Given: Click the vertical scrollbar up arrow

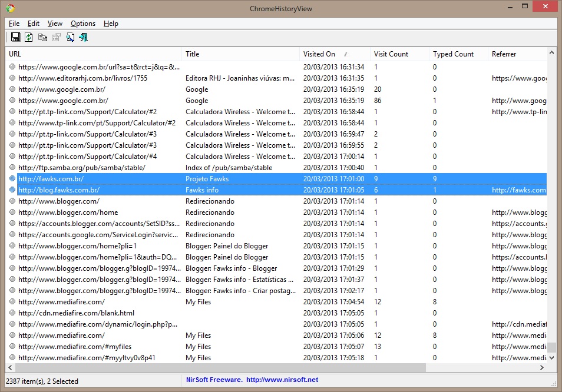Looking at the screenshot, I should pyautogui.click(x=551, y=53).
